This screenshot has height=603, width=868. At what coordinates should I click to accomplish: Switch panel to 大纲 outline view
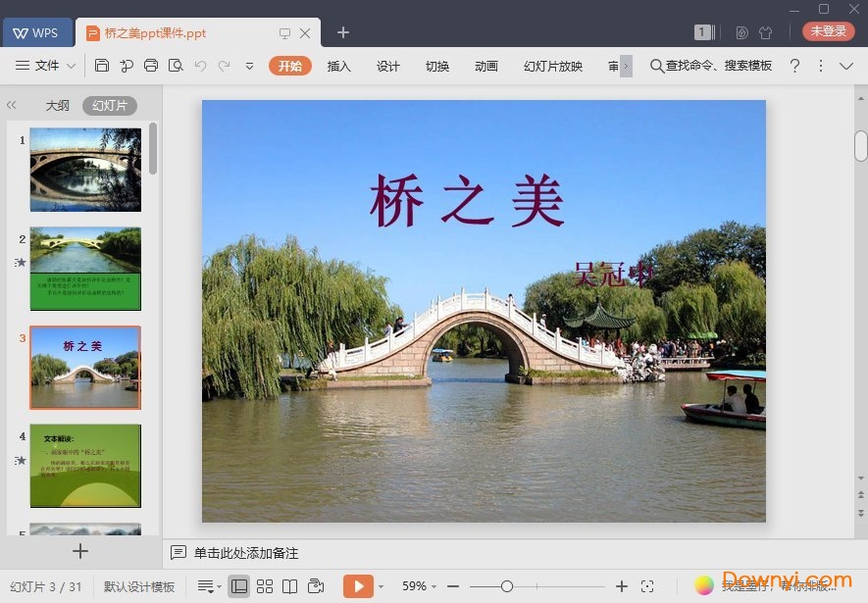57,106
